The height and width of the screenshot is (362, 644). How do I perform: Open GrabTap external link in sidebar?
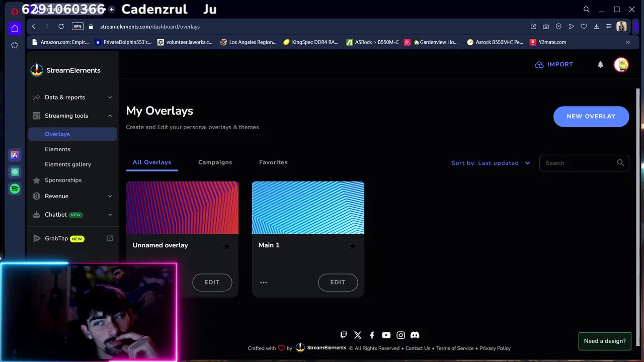pyautogui.click(x=110, y=238)
